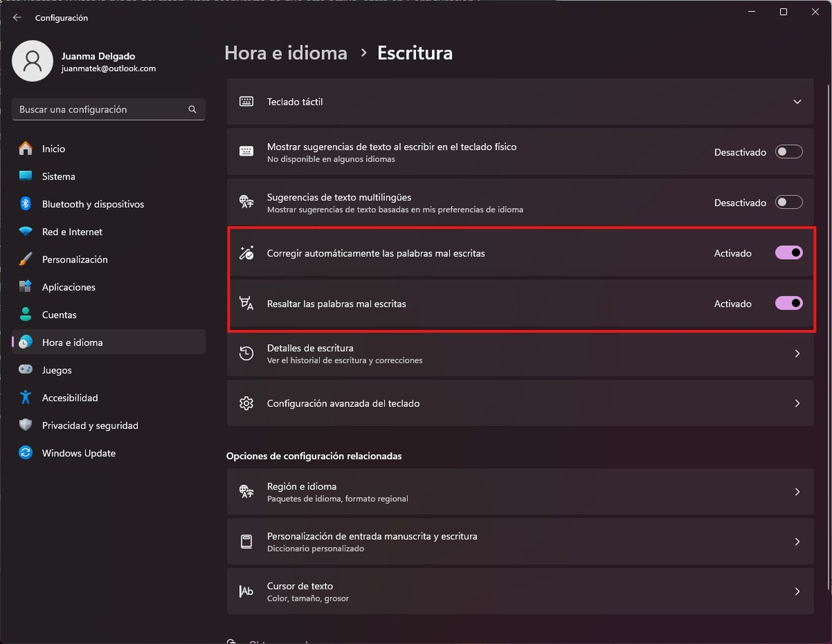Viewport: 832px width, 644px height.
Task: Select Red e Internet in sidebar
Action: coord(72,231)
